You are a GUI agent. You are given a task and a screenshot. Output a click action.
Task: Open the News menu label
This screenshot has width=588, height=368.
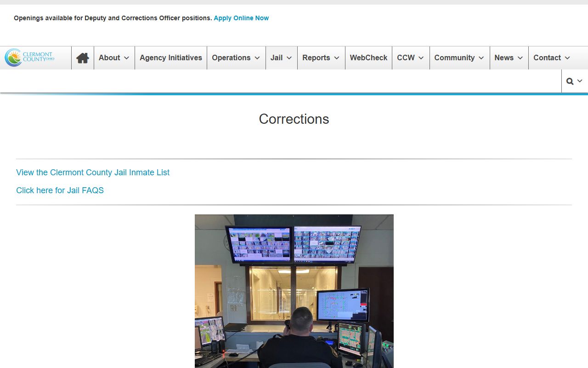click(504, 57)
